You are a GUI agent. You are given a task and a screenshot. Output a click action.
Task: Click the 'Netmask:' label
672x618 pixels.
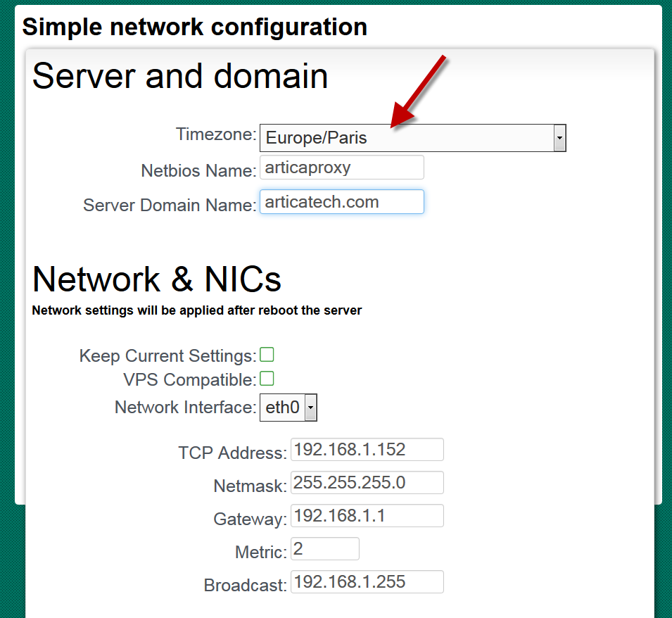pyautogui.click(x=251, y=486)
